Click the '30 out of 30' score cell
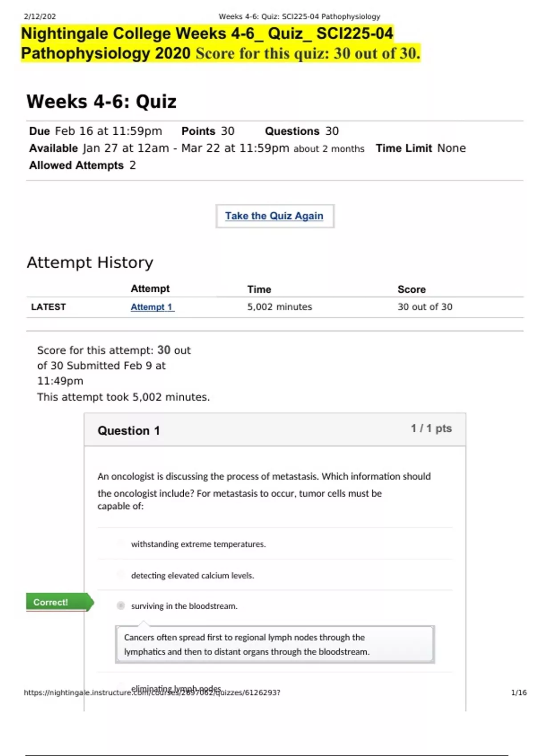Viewport: 534px width, 756px height. tap(425, 307)
